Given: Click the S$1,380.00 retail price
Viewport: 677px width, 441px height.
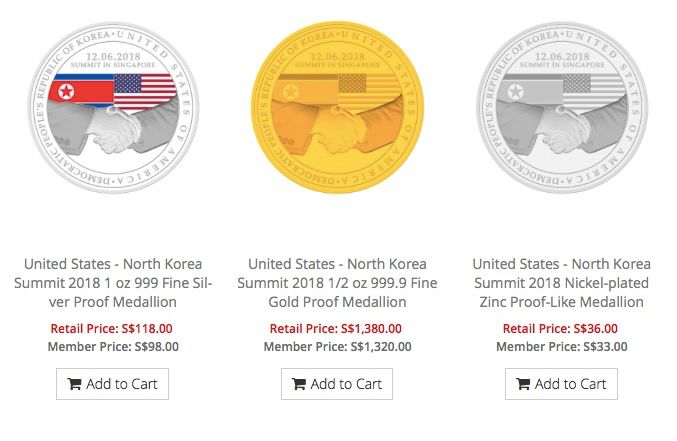Looking at the screenshot, I should [369, 328].
